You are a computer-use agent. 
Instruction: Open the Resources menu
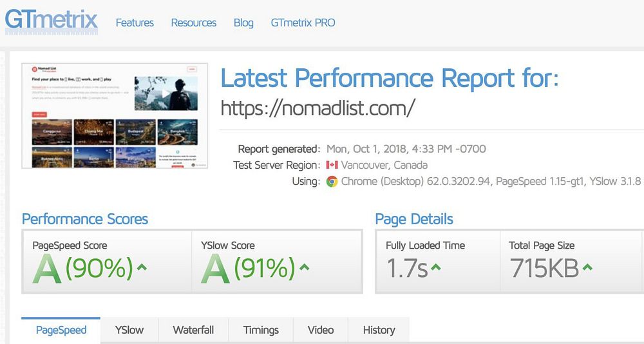point(193,23)
